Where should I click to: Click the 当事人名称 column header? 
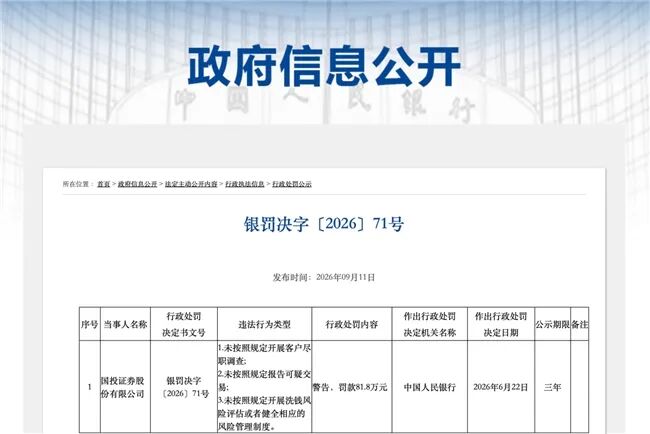126,324
